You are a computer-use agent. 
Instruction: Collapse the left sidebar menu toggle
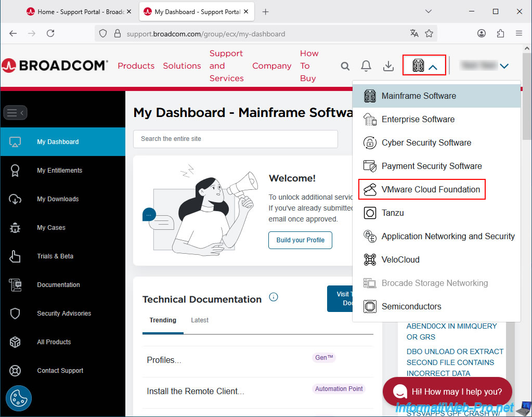coord(15,113)
